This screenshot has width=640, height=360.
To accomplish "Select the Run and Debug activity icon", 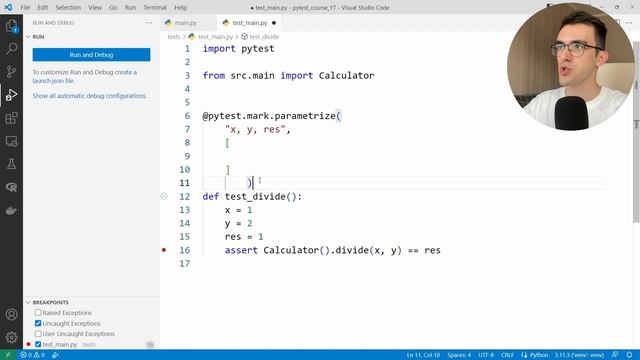I will [x=11, y=95].
